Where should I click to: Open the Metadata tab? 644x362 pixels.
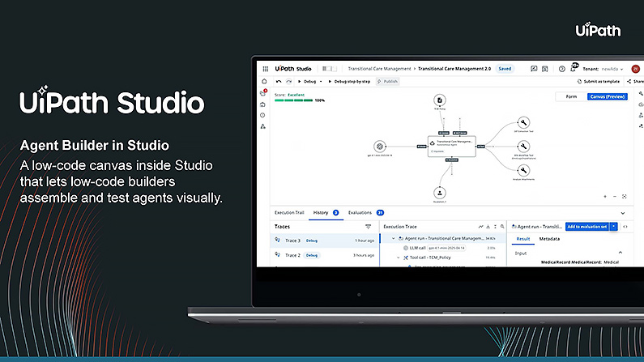click(550, 239)
